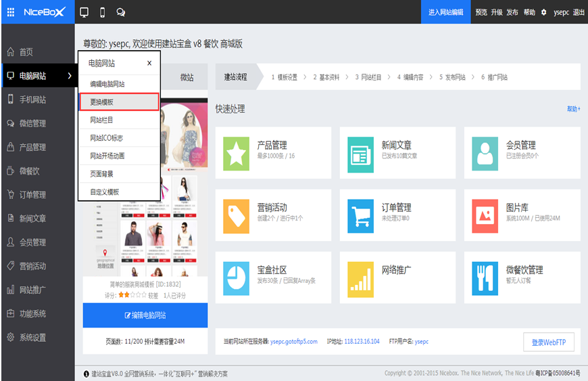This screenshot has height=381, width=588.
Task: Click the apps grid icon beside NiceBox logo
Action: [11, 12]
